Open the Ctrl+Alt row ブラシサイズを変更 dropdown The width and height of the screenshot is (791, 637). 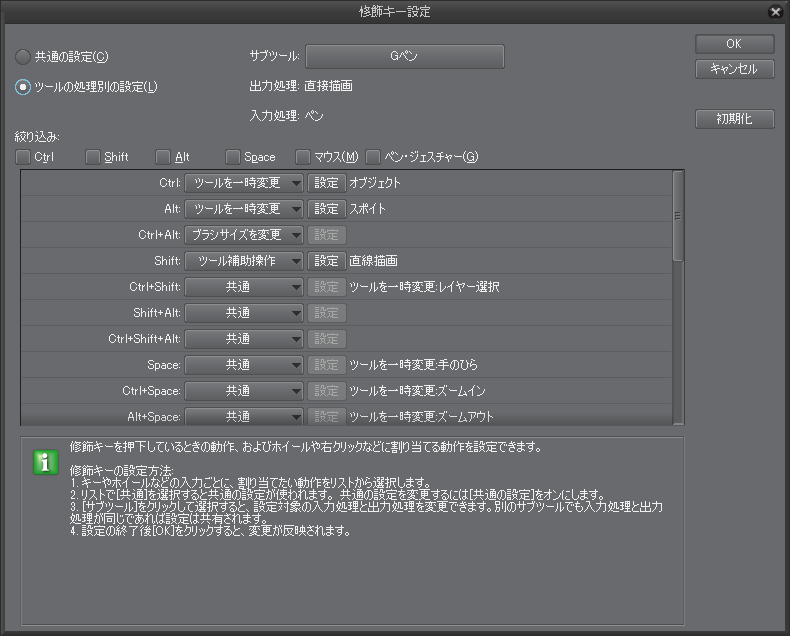coord(244,235)
